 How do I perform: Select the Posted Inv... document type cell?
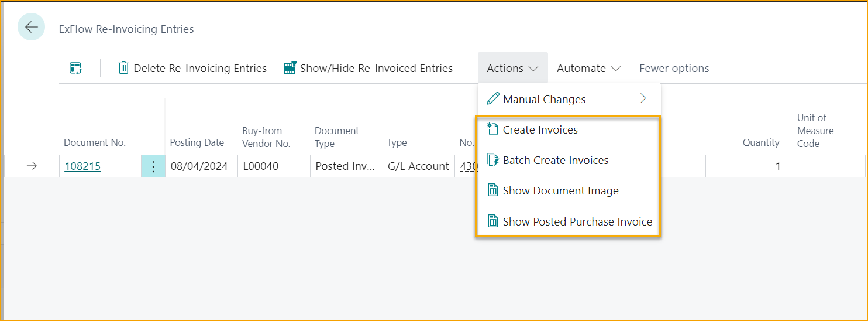[x=346, y=166]
